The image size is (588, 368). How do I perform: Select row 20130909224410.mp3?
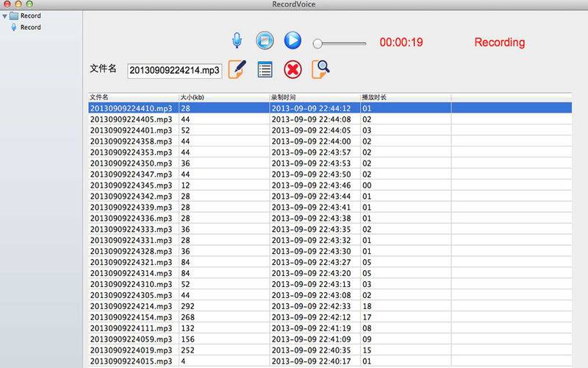pos(330,108)
